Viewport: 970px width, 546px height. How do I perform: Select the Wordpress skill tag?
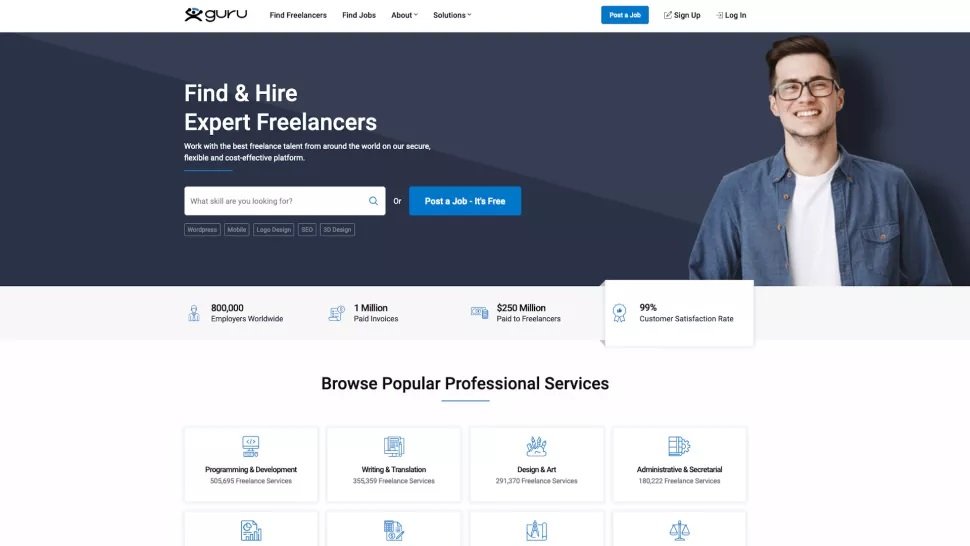coord(202,229)
